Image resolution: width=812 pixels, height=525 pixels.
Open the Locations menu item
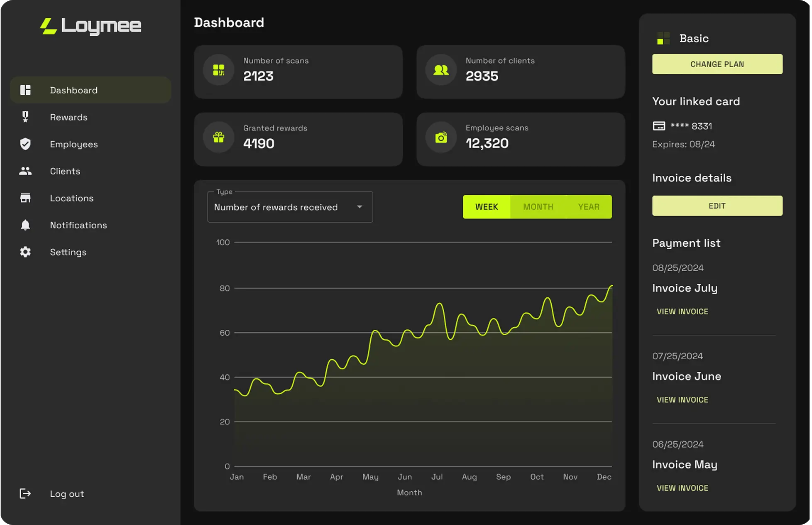[71, 198]
